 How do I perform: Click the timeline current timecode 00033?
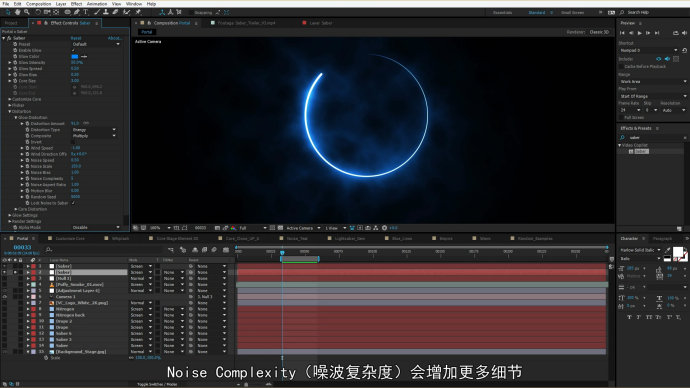22,248
